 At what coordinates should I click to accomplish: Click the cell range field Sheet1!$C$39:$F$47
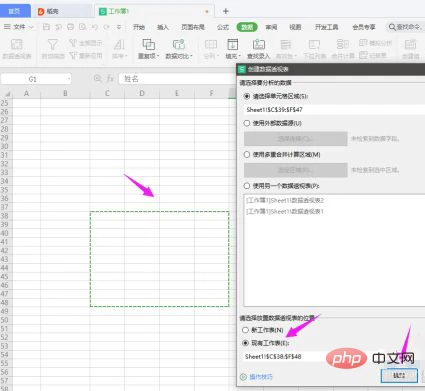click(x=334, y=110)
